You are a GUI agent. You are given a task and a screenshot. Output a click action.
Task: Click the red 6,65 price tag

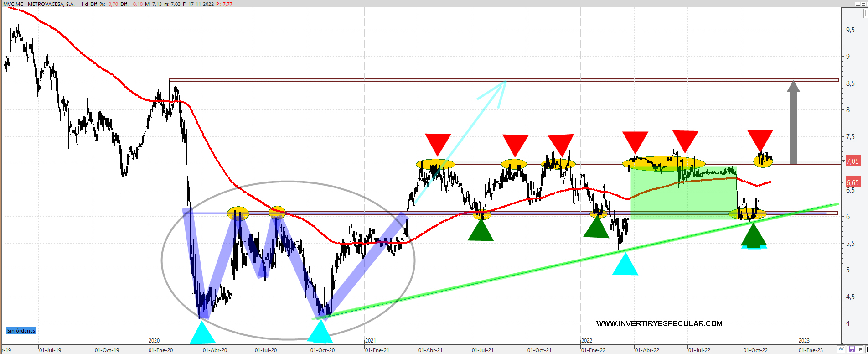852,182
